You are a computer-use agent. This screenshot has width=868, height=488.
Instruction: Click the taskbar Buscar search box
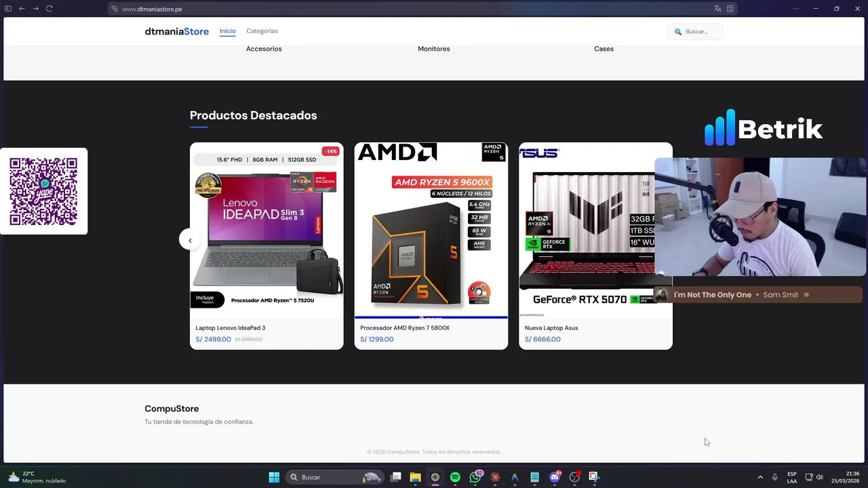[x=335, y=477]
